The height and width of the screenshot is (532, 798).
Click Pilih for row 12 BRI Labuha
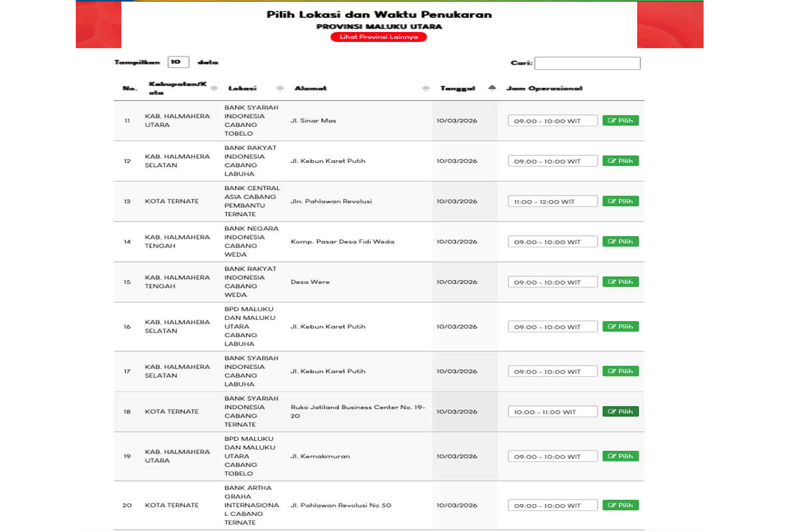(x=620, y=161)
